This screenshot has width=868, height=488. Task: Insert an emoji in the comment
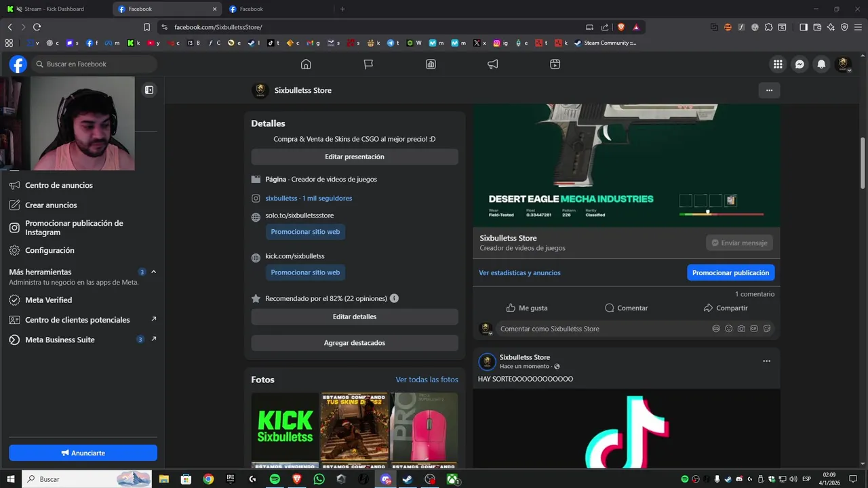coord(729,329)
